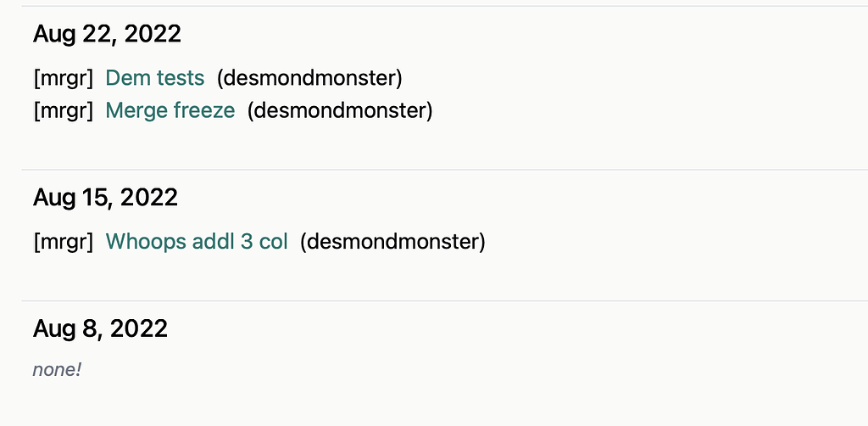868x426 pixels.
Task: Click author desmondmonster next to Dem tests
Action: tap(309, 78)
